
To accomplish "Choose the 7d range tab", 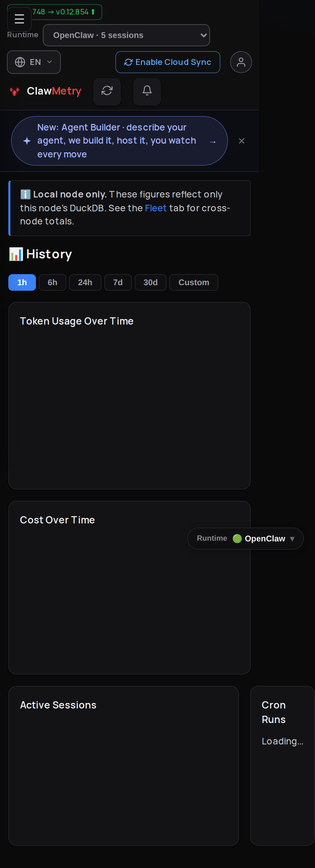I will click(118, 282).
